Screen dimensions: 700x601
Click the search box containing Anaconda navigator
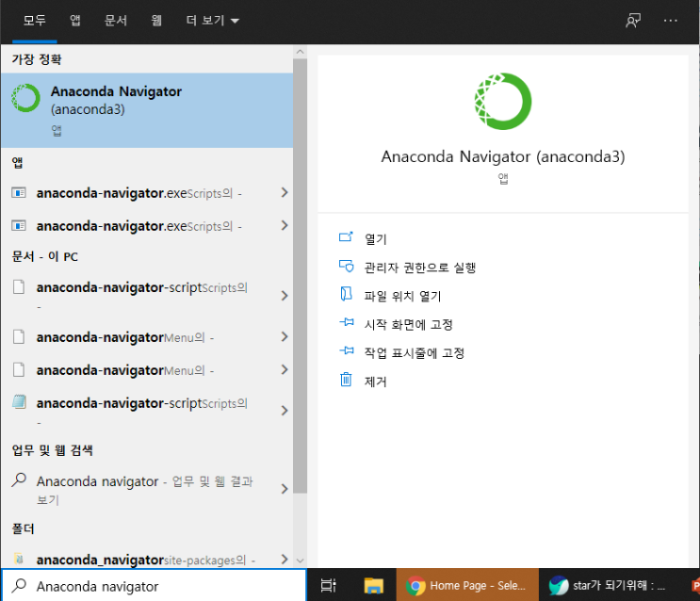point(154,586)
